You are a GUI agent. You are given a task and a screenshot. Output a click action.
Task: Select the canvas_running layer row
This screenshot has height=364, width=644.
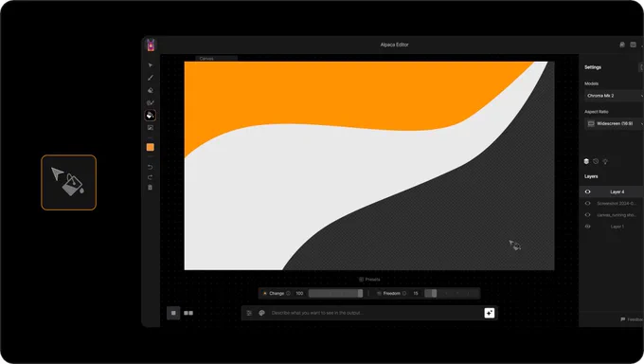(x=612, y=214)
